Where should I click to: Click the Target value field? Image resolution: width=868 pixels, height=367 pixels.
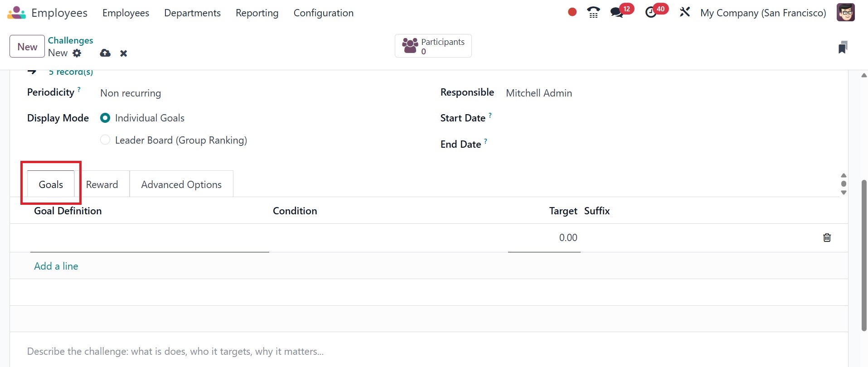(x=544, y=238)
